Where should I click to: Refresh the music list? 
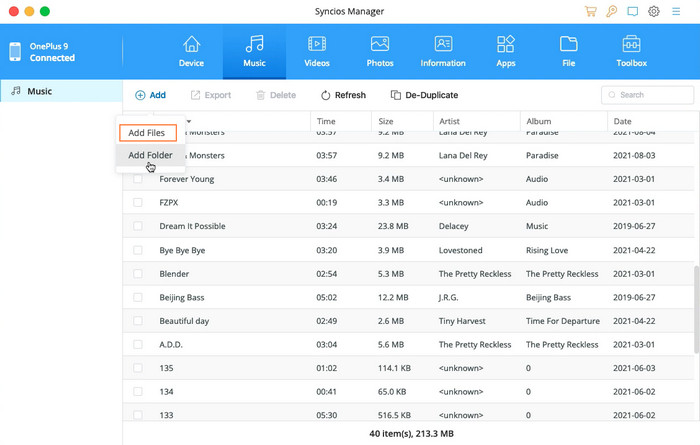click(x=343, y=95)
